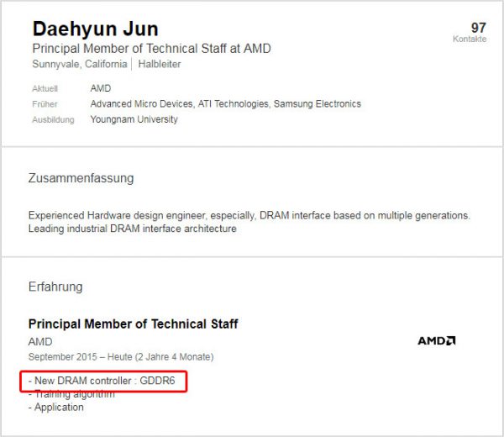
Task: Open the Samsung Electronics previous employer text
Action: 318,103
